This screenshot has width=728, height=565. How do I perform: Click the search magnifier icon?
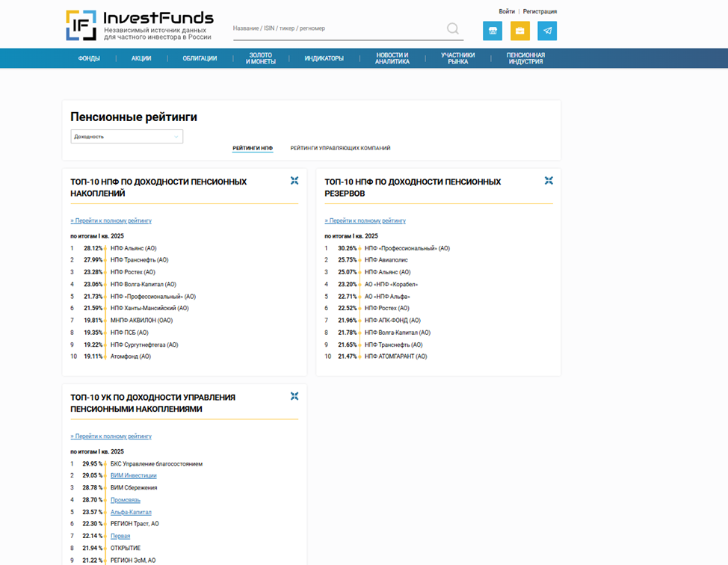pyautogui.click(x=453, y=29)
